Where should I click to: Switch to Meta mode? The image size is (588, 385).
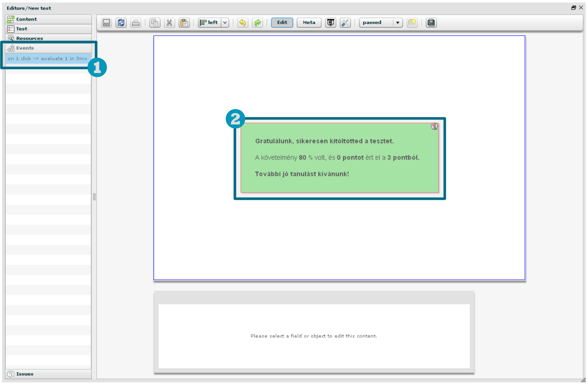click(309, 23)
